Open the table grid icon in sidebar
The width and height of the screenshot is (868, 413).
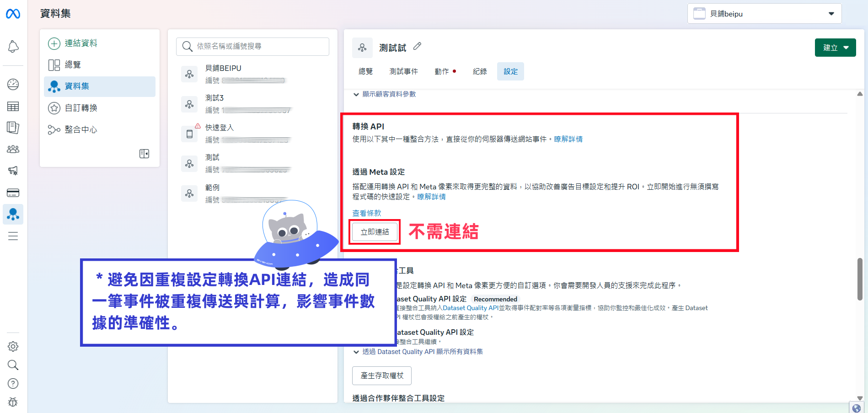point(13,107)
